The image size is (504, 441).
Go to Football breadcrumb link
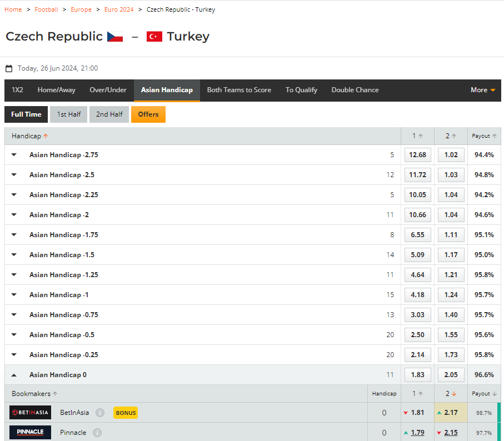coord(46,9)
